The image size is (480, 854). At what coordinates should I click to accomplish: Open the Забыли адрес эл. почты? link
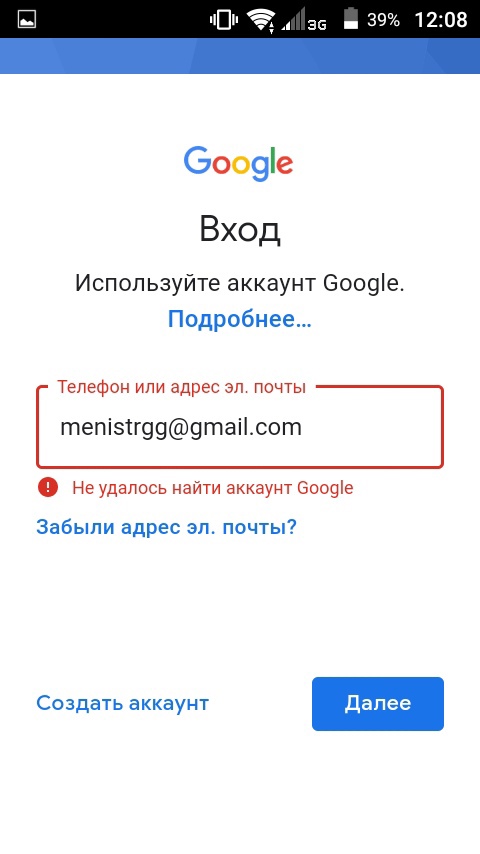pos(166,527)
